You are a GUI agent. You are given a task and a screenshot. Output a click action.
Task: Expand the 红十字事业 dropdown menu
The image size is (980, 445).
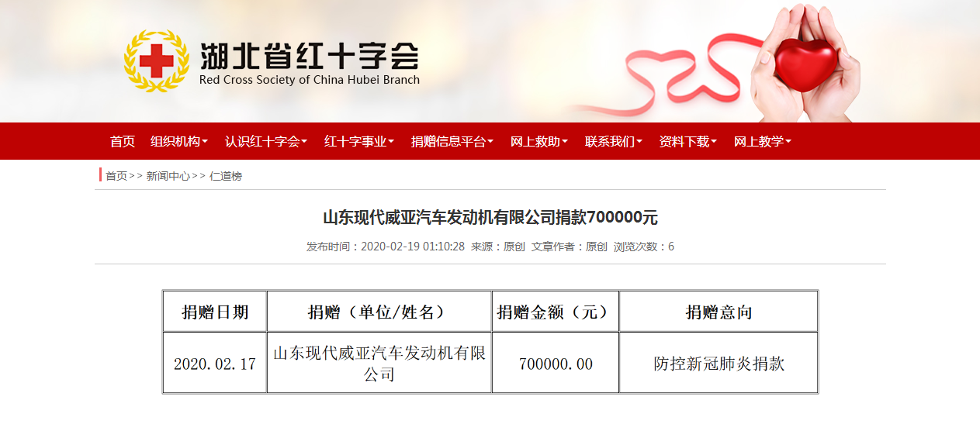[x=359, y=142]
